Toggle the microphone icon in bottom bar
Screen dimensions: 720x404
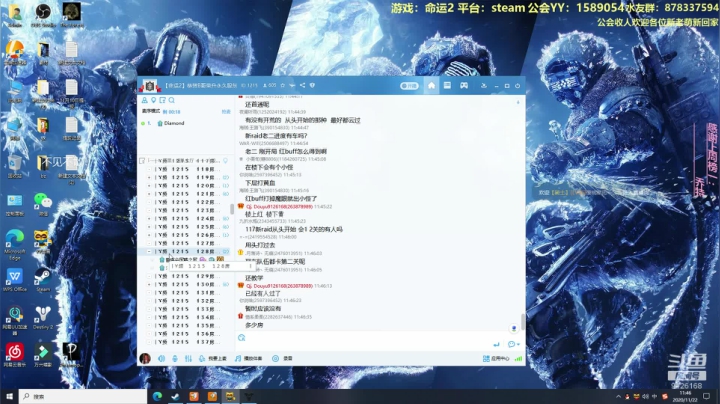[x=175, y=359]
